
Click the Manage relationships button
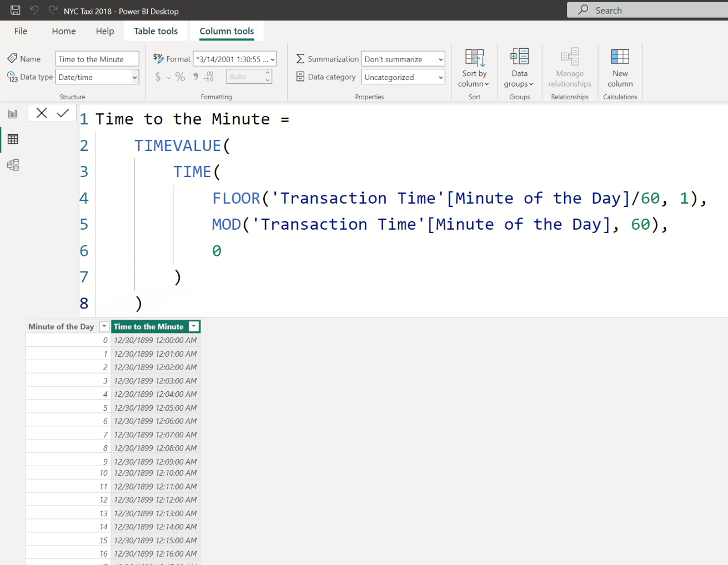(570, 69)
